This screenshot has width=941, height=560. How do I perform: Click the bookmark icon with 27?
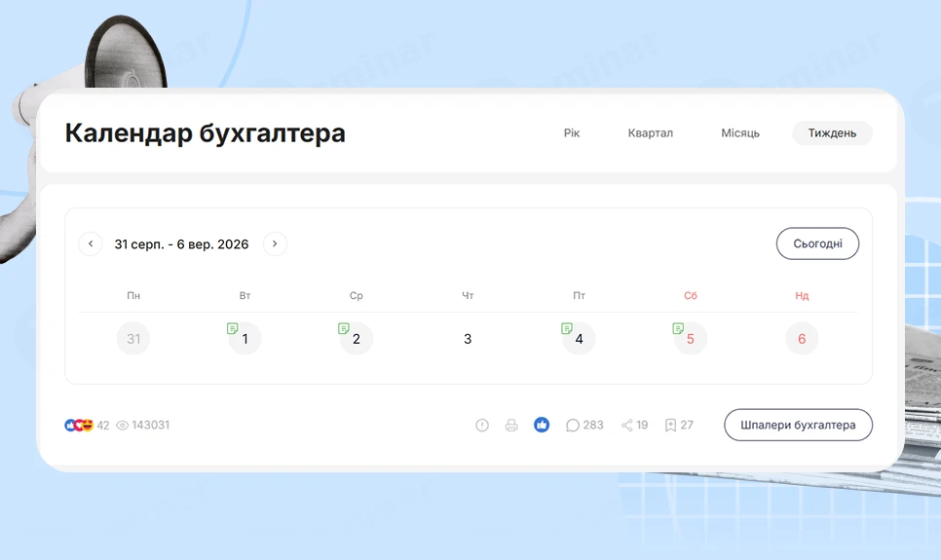click(670, 425)
